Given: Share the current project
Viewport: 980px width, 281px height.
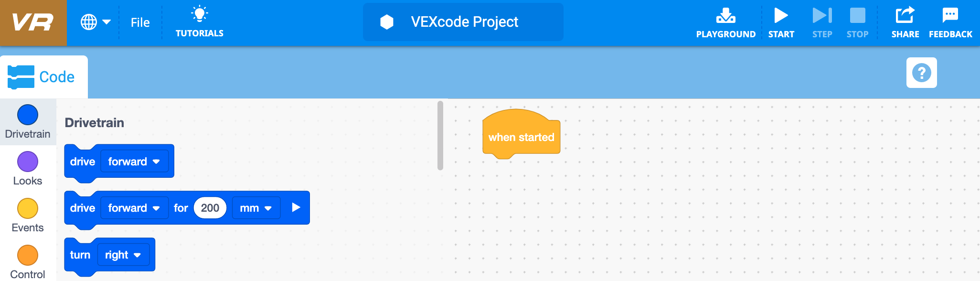Looking at the screenshot, I should click(x=905, y=21).
